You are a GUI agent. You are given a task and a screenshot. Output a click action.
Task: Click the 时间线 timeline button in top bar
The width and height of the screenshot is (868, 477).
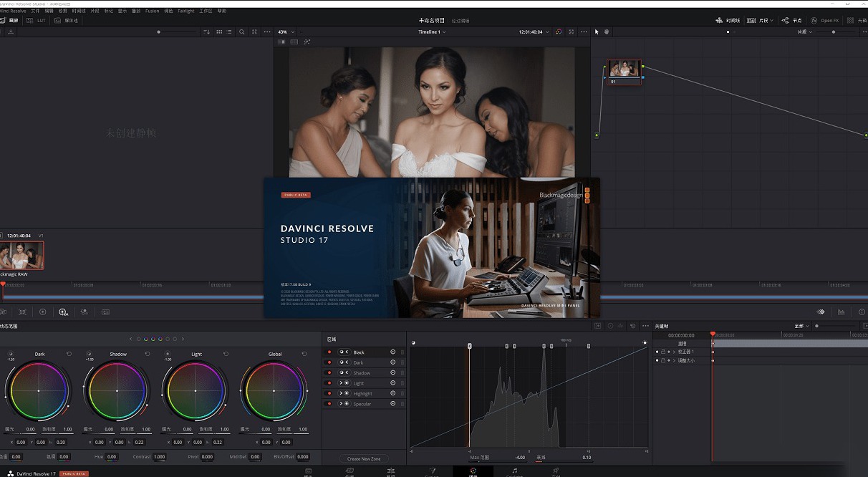(x=728, y=21)
